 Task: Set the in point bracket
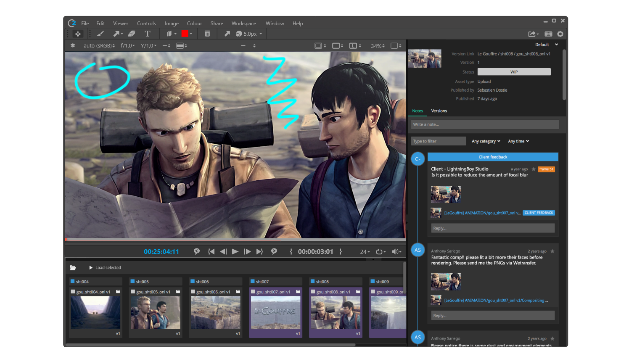[291, 251]
